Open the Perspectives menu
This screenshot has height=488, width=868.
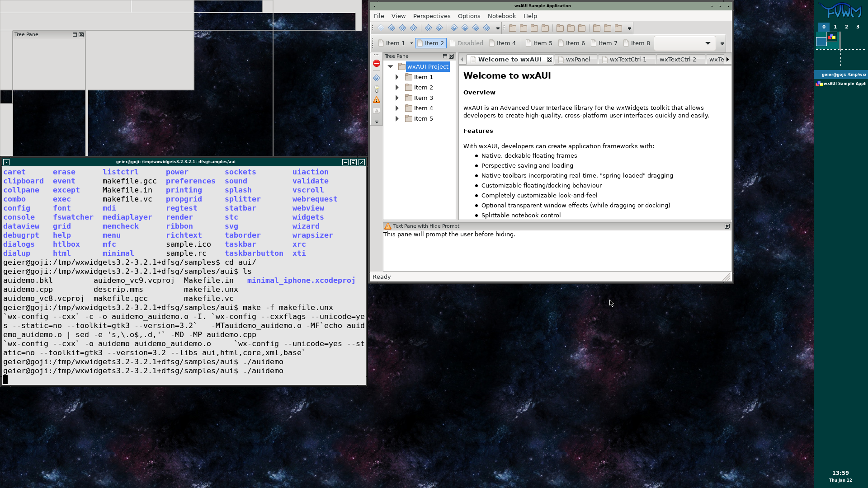pyautogui.click(x=431, y=16)
